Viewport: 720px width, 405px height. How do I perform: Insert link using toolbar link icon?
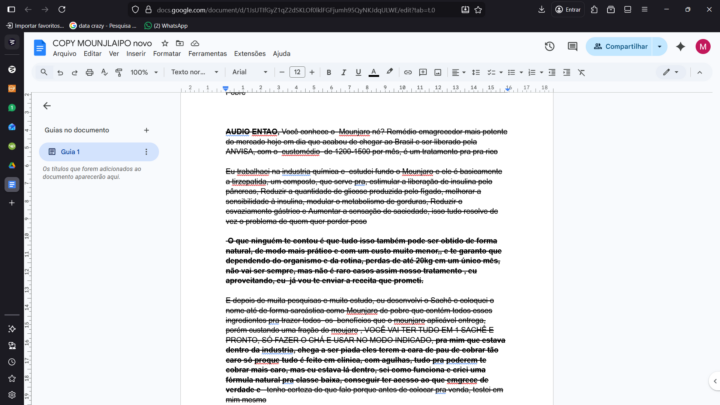click(x=407, y=72)
